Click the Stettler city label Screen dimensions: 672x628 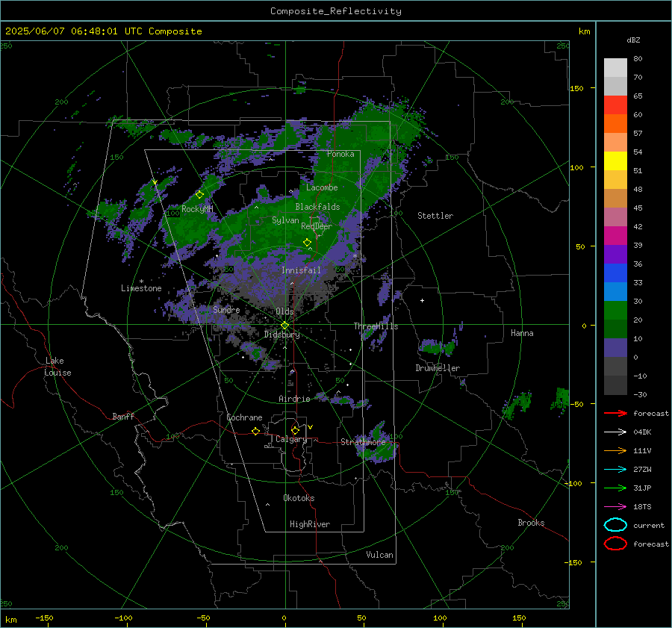435,216
